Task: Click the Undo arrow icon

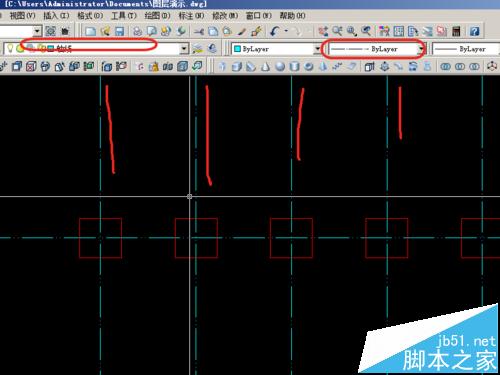Action: 275,32
